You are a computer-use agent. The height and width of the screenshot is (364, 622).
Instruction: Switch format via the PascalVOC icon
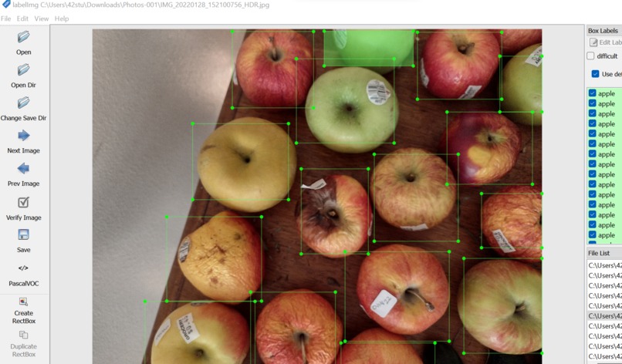pyautogui.click(x=23, y=268)
